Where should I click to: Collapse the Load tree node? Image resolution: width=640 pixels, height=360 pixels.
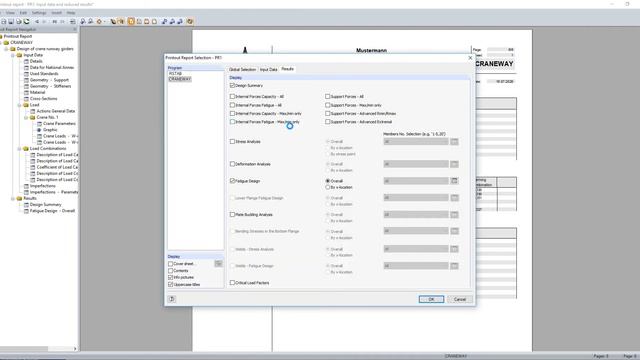tap(20, 105)
